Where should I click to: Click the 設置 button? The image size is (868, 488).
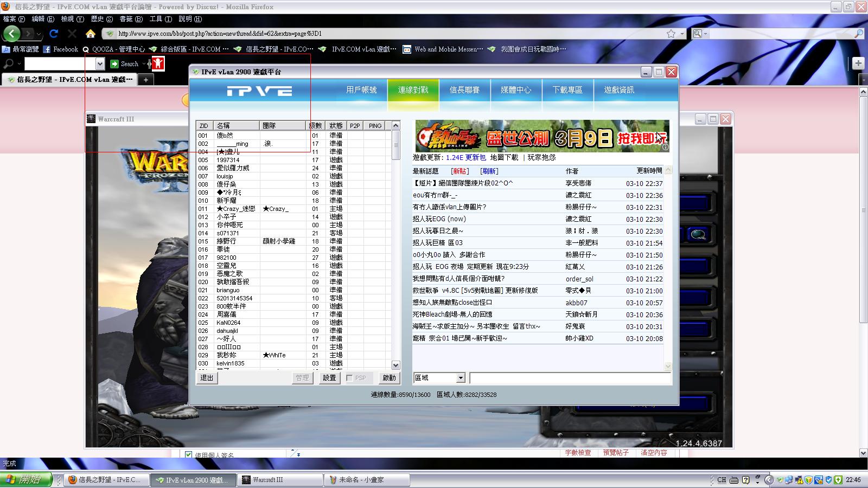click(x=329, y=378)
